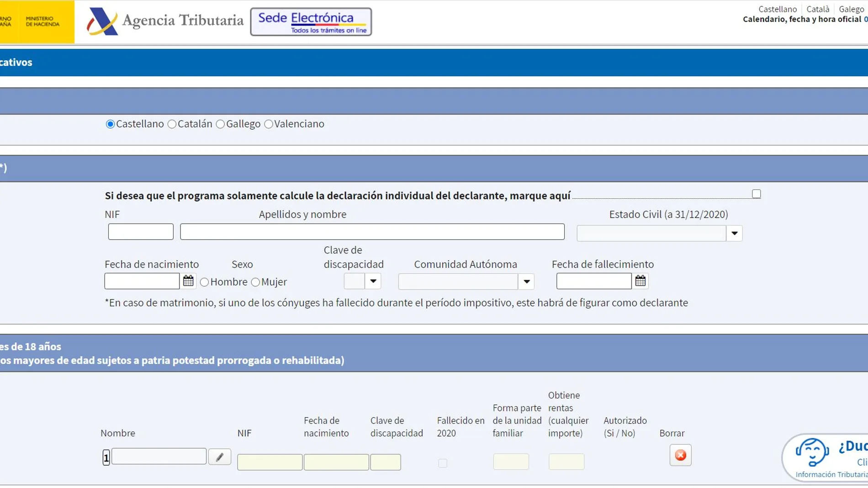Open the Comunidad Autónoma dropdown
The width and height of the screenshot is (868, 488).
[526, 282]
